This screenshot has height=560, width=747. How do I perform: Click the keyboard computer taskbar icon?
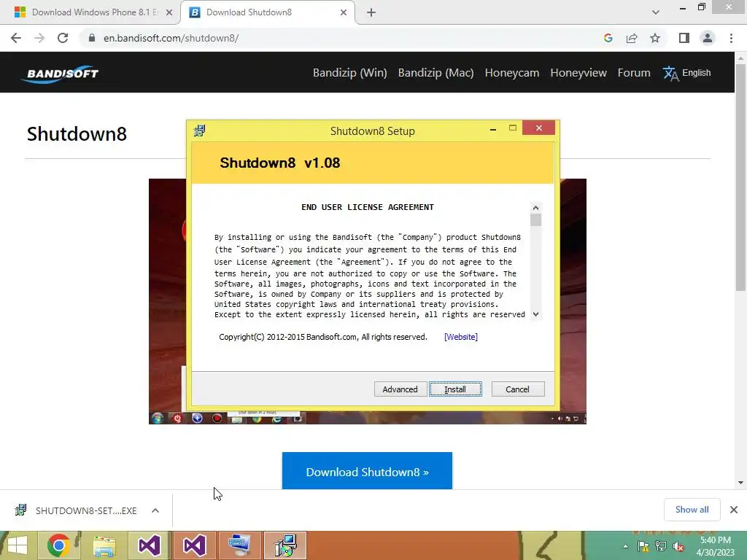239,545
